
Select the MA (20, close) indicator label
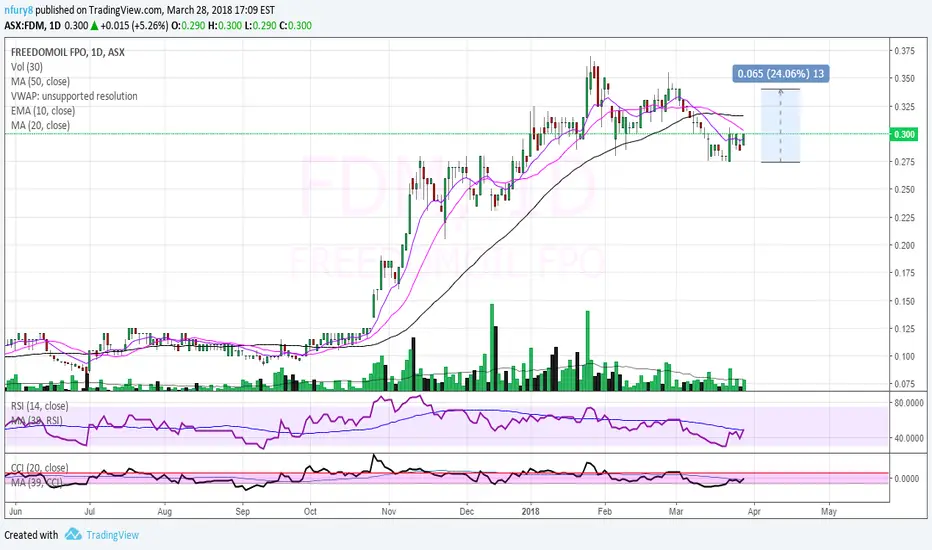(40, 125)
